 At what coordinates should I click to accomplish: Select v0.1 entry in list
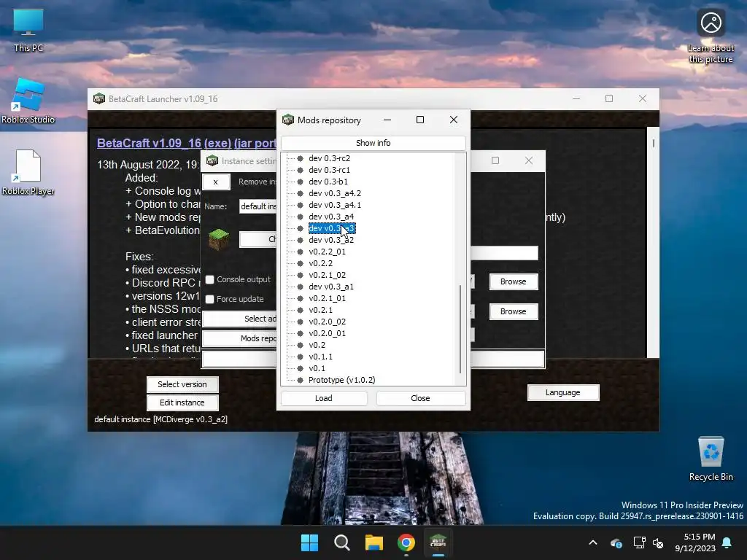coord(317,368)
